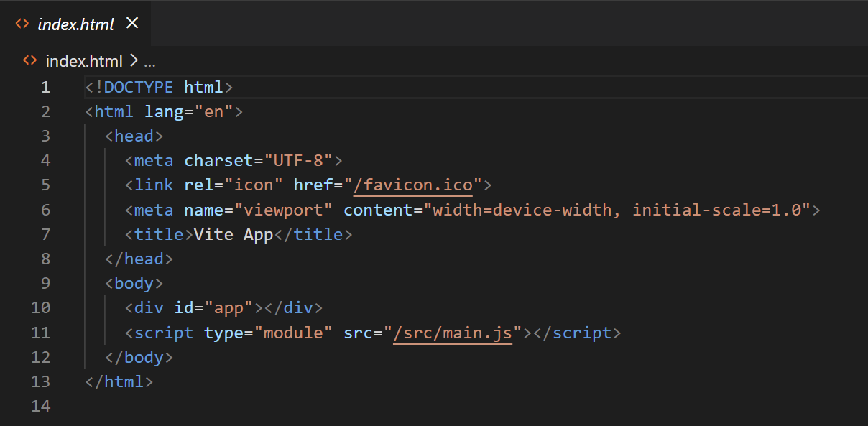
Task: Follow the /favicon.ico link
Action: coord(413,185)
